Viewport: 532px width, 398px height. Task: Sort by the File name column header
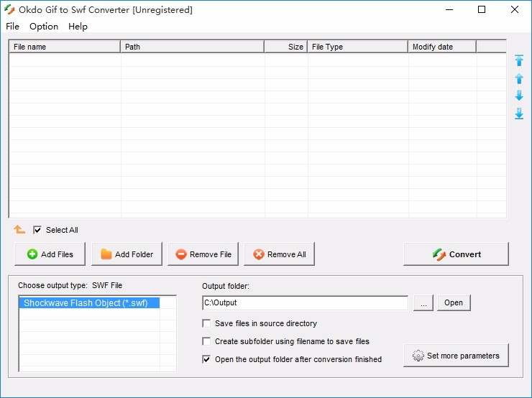(x=65, y=47)
